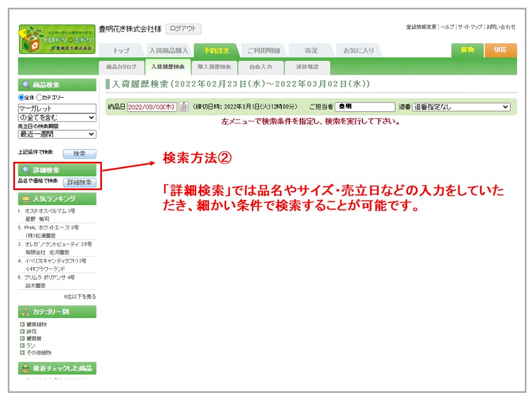The width and height of the screenshot is (532, 399).
Task: Expand the 追番指定なし dropdown
Action: tap(461, 107)
